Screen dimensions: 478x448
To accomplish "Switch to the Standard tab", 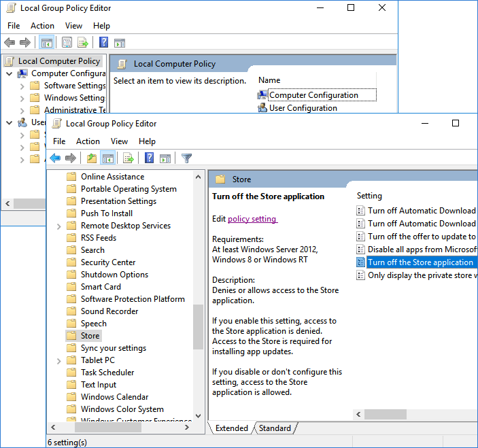I will point(275,428).
